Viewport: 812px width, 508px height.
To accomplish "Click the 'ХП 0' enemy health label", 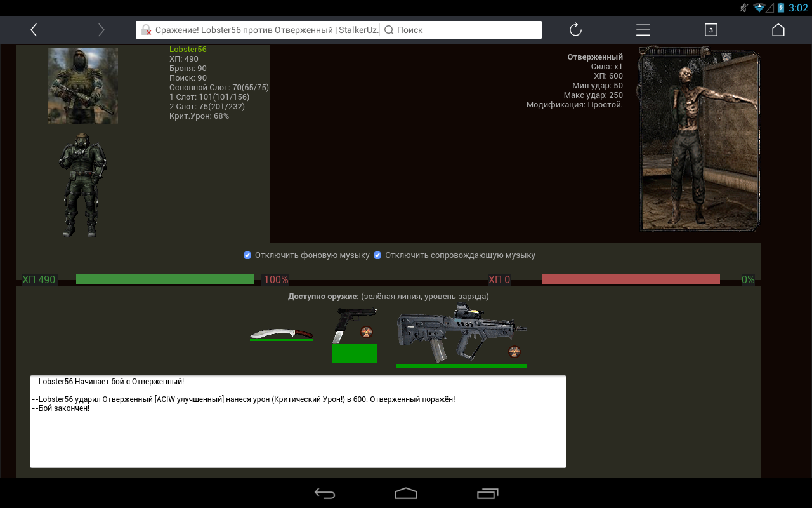I will (499, 279).
